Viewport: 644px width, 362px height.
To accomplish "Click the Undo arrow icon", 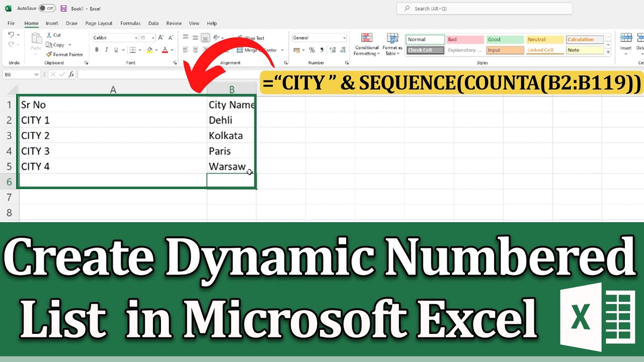I will [12, 35].
